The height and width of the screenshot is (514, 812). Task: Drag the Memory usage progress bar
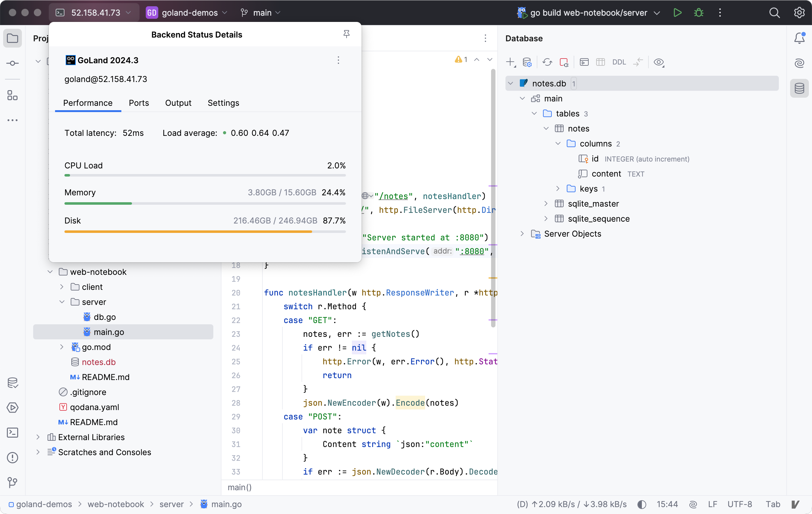[x=205, y=204]
